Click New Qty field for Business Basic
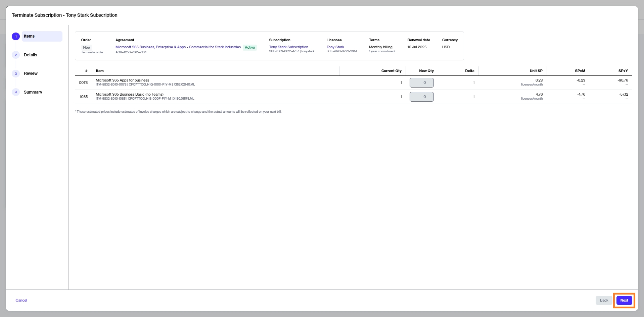The image size is (644, 317). point(421,97)
